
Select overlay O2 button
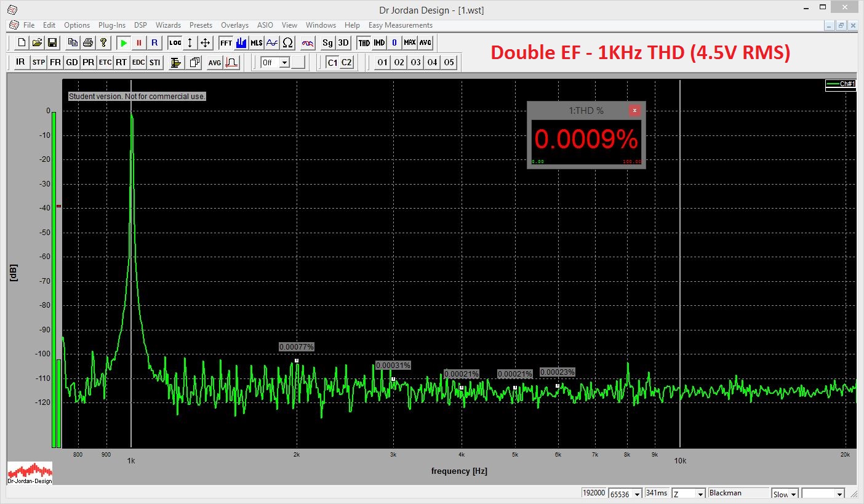pyautogui.click(x=399, y=62)
